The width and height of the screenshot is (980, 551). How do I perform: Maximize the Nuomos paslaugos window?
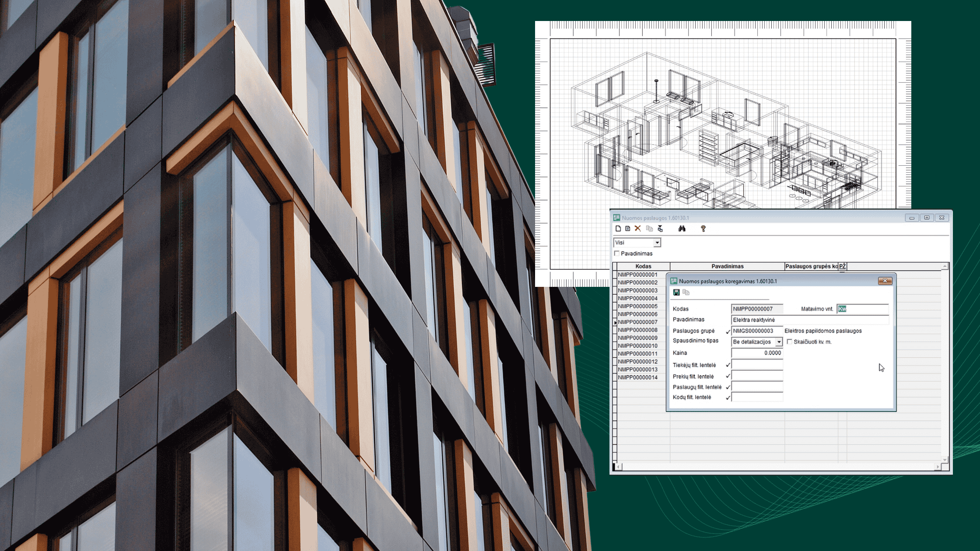[927, 218]
